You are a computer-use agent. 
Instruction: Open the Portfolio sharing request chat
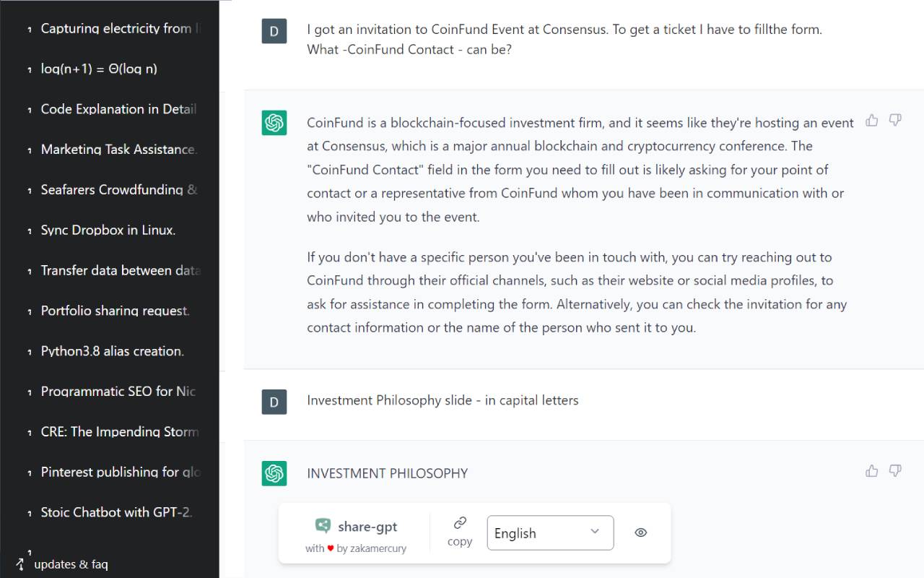(115, 311)
